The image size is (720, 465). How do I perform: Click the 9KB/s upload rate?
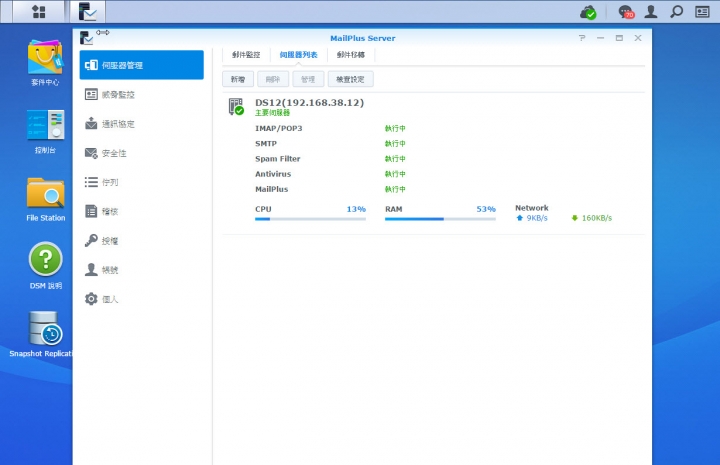[x=537, y=218]
